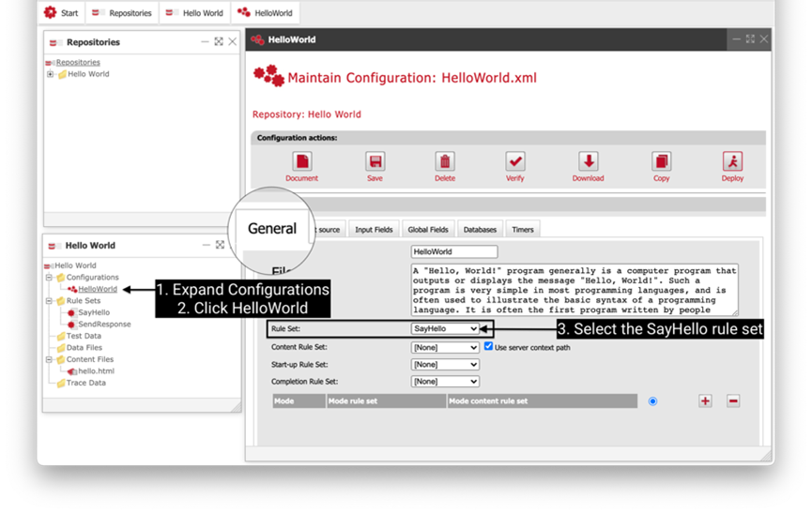Switch to the Input Fields tab

click(374, 230)
